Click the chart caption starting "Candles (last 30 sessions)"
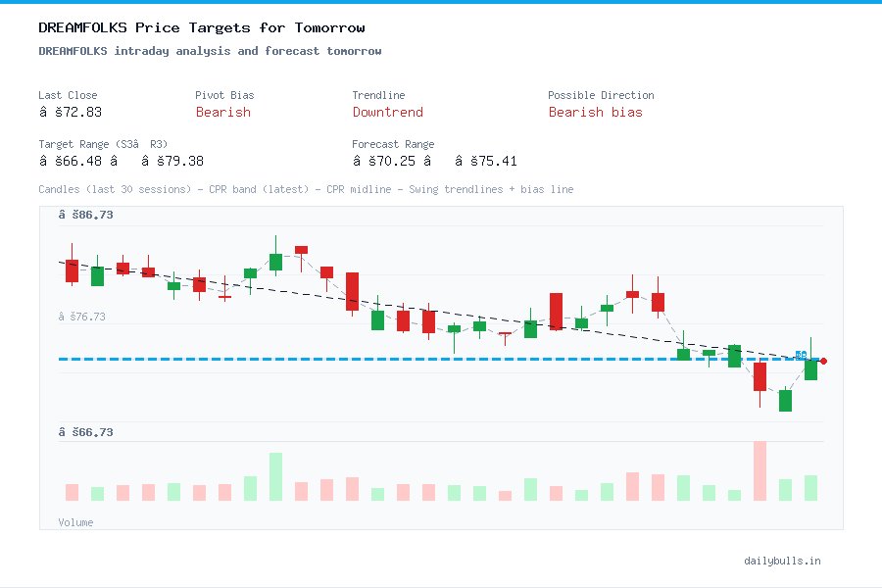882x588 pixels. 306,189
